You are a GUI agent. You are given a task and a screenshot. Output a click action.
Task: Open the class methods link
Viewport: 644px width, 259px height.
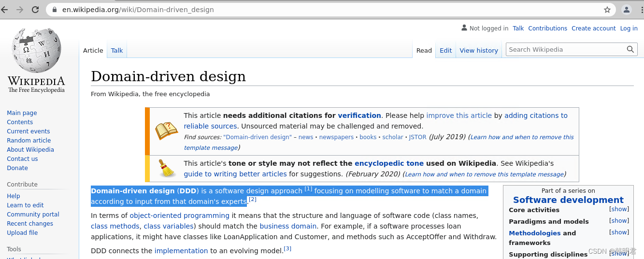115,226
